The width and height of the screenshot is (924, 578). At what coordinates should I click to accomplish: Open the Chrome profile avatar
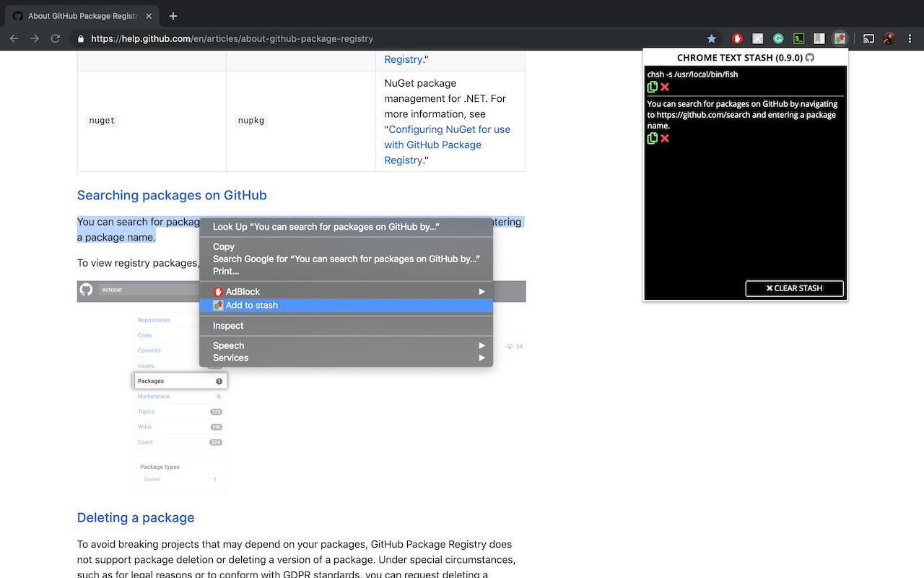point(889,39)
